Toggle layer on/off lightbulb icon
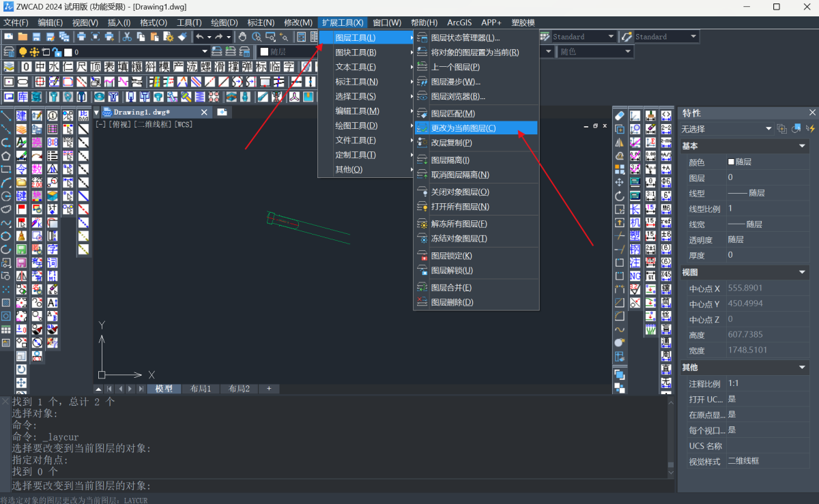The height and width of the screenshot is (504, 819). [x=23, y=52]
